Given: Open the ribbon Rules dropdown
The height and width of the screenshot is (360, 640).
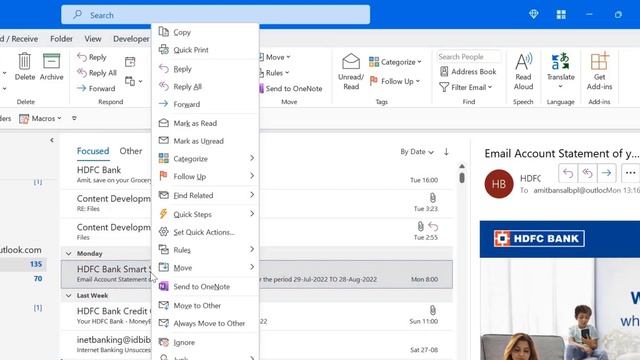Looking at the screenshot, I should (x=274, y=73).
